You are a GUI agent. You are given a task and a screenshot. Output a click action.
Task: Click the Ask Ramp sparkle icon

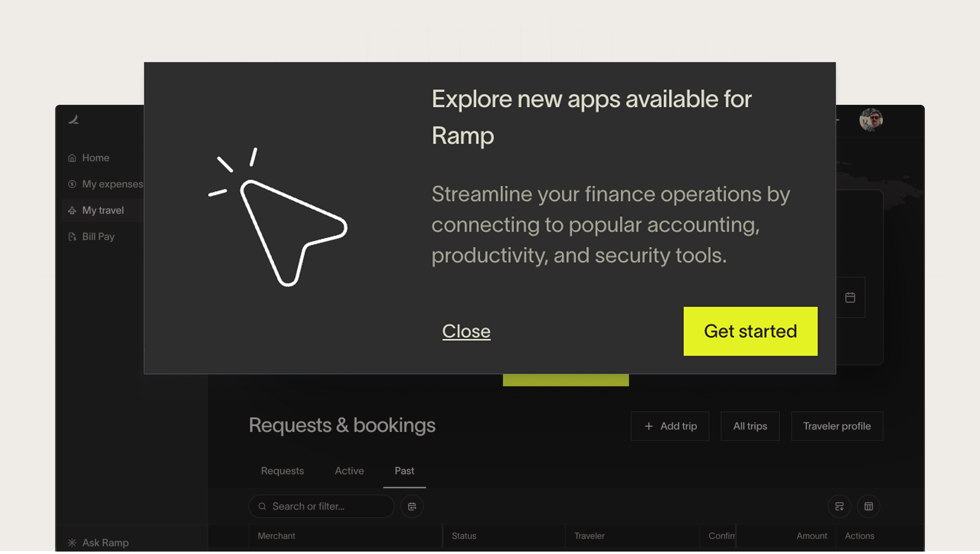[72, 542]
